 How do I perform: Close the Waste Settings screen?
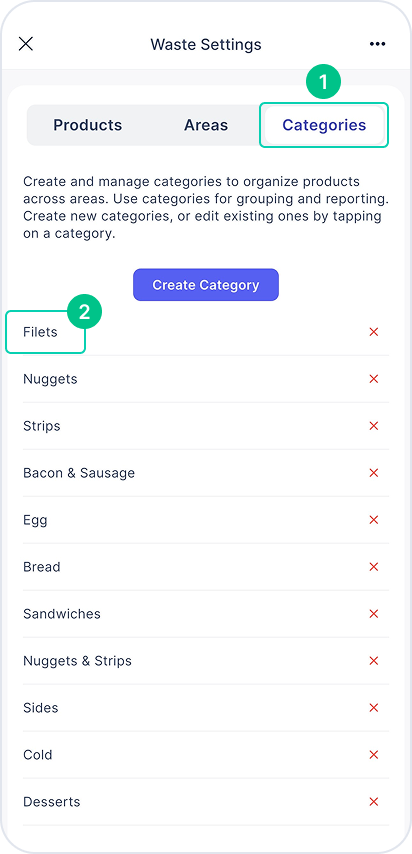pos(26,44)
